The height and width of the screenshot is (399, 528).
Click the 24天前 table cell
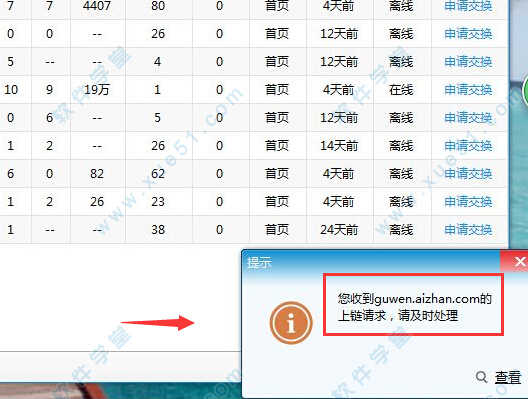click(x=339, y=230)
